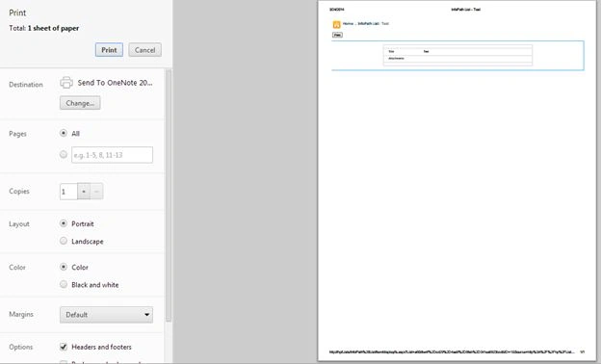Select Color printing option
601x364 pixels.
click(64, 267)
